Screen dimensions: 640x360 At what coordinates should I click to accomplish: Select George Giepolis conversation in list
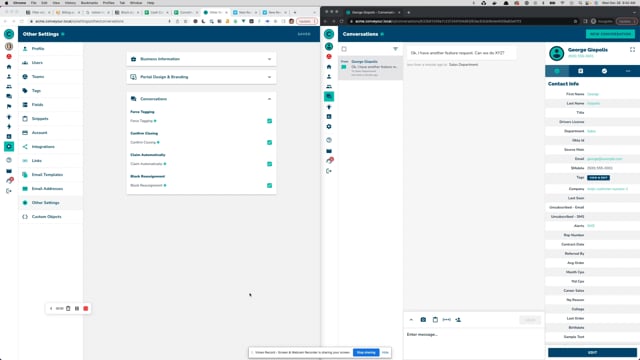[x=370, y=68]
